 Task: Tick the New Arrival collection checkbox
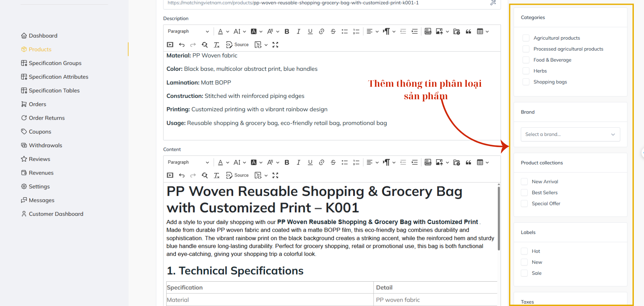coord(524,182)
